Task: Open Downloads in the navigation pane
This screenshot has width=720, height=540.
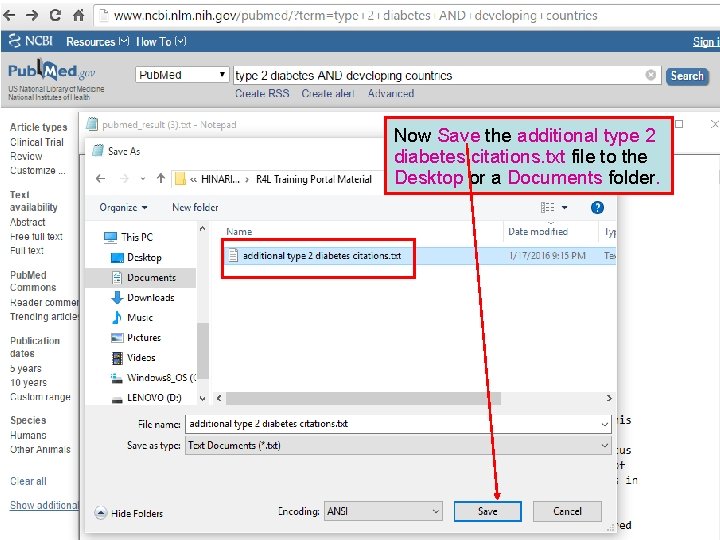Action: coord(143,298)
